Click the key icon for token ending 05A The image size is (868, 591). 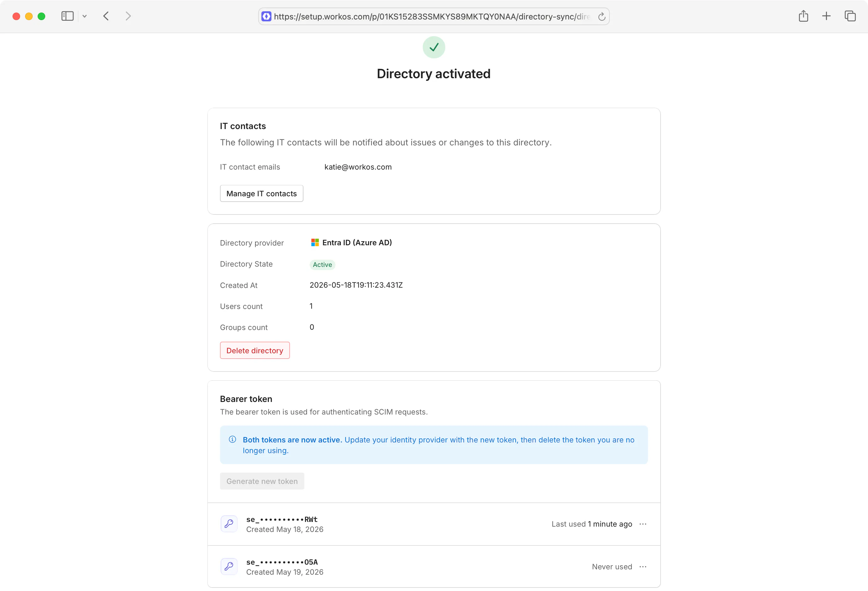229,566
